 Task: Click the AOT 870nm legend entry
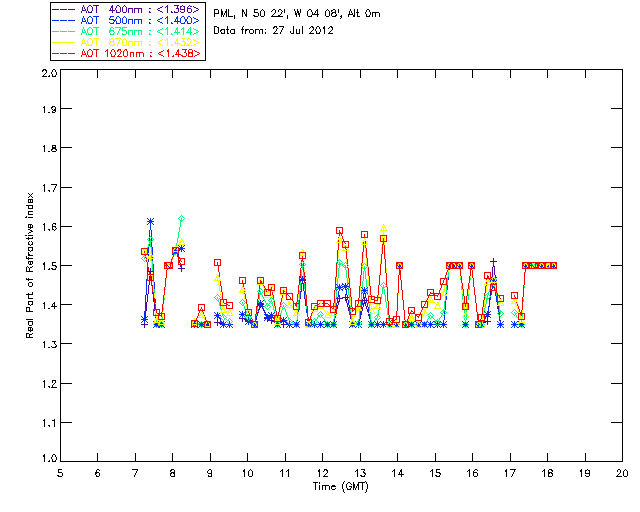tap(127, 42)
